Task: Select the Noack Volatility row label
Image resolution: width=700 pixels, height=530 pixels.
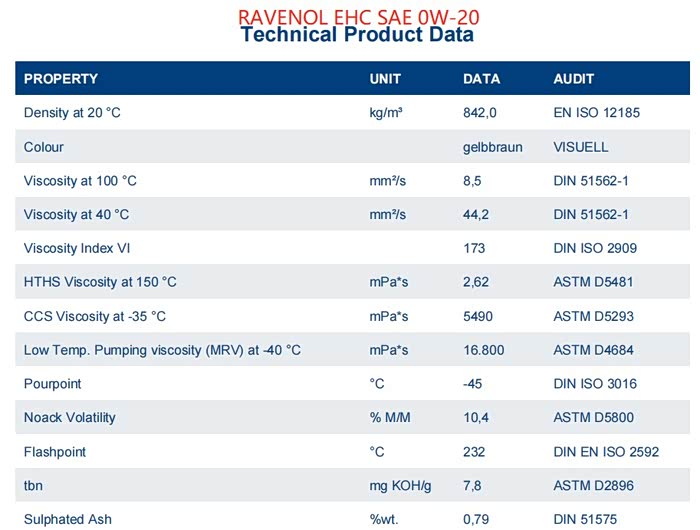Action: click(70, 418)
